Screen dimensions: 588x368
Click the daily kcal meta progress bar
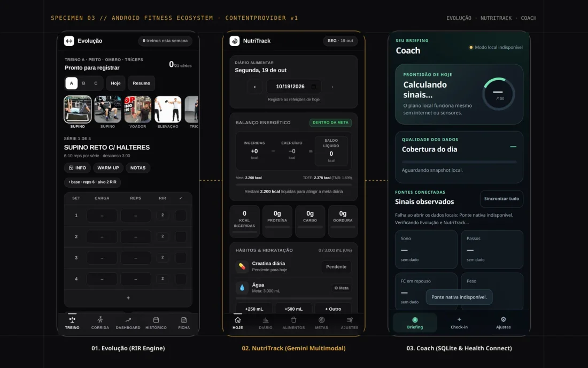click(x=293, y=185)
